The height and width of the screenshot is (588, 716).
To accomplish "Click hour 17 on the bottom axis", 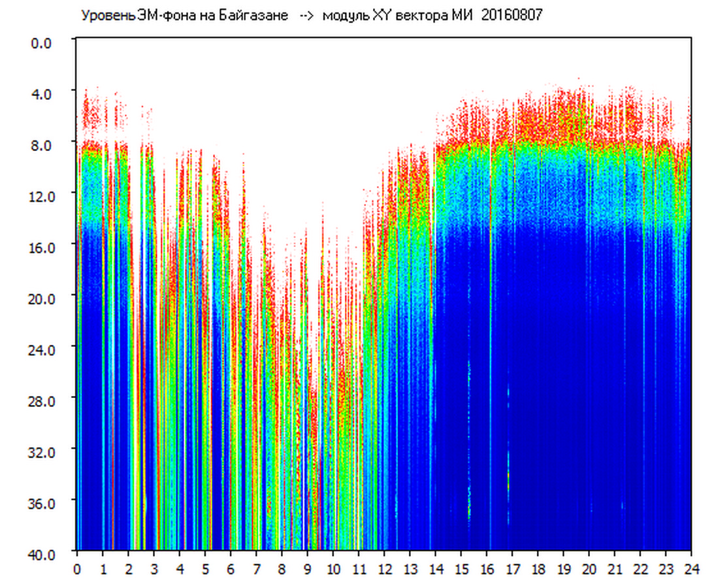I will (512, 568).
